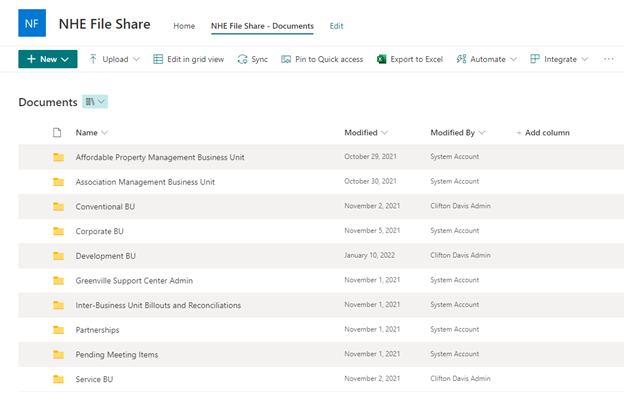Click the Pending Meeting Items folder icon
The height and width of the screenshot is (405, 624).
pyautogui.click(x=58, y=354)
